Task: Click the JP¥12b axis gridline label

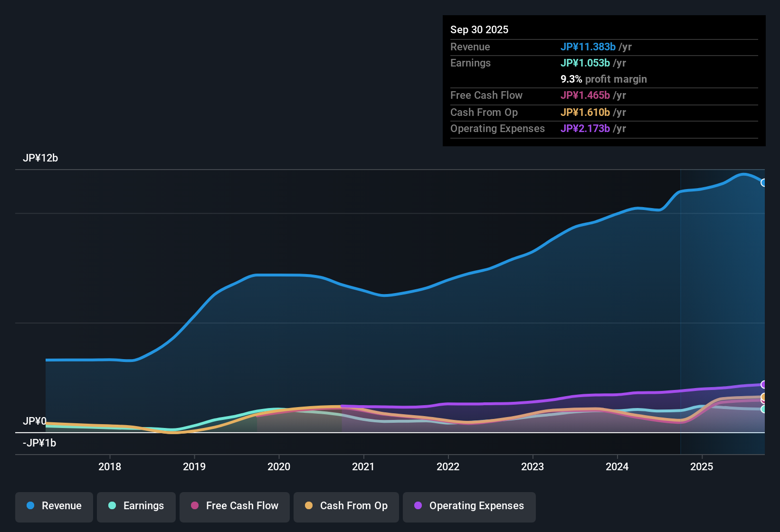Action: [41, 158]
